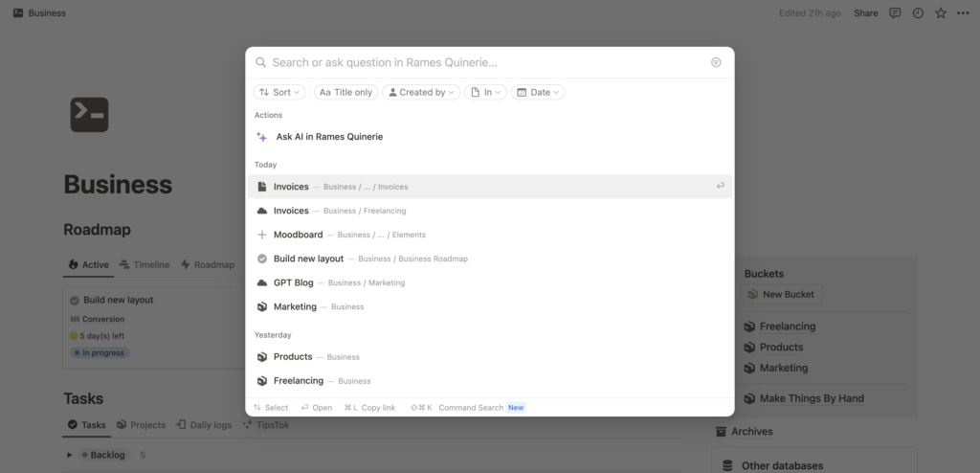
Task: Click the Conversion property icon on the card
Action: 75,319
